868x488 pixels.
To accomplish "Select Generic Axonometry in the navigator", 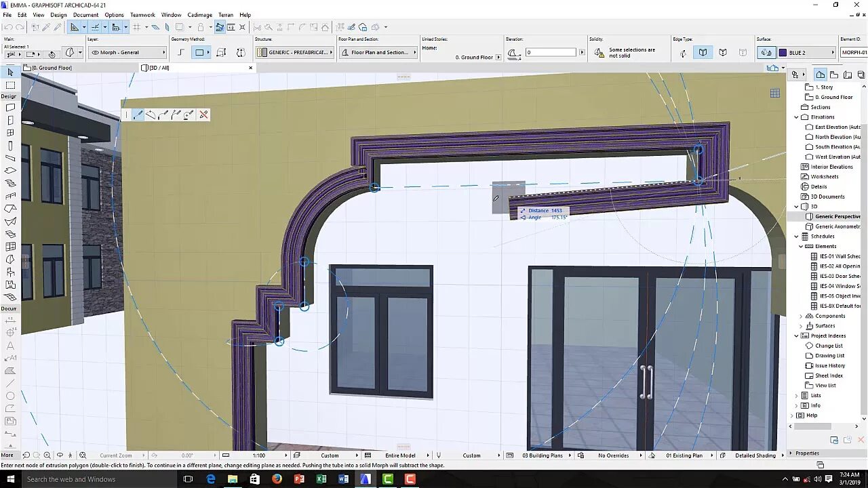I will pos(837,226).
